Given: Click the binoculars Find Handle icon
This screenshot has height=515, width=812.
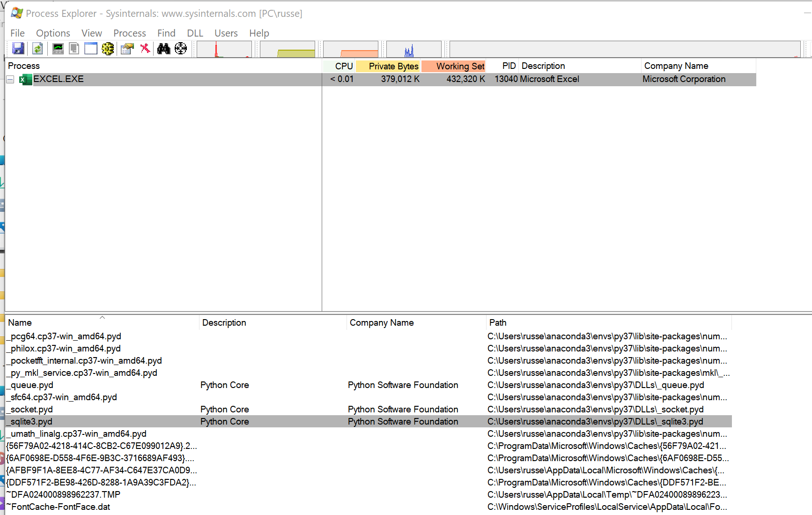Looking at the screenshot, I should click(x=163, y=48).
